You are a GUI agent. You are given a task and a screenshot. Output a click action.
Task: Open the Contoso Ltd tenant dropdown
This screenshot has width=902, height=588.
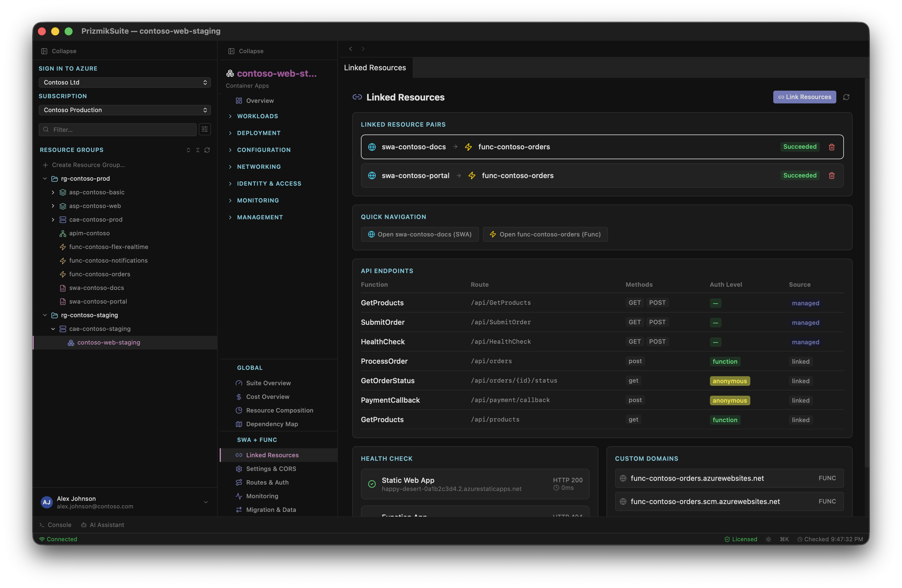coord(125,83)
